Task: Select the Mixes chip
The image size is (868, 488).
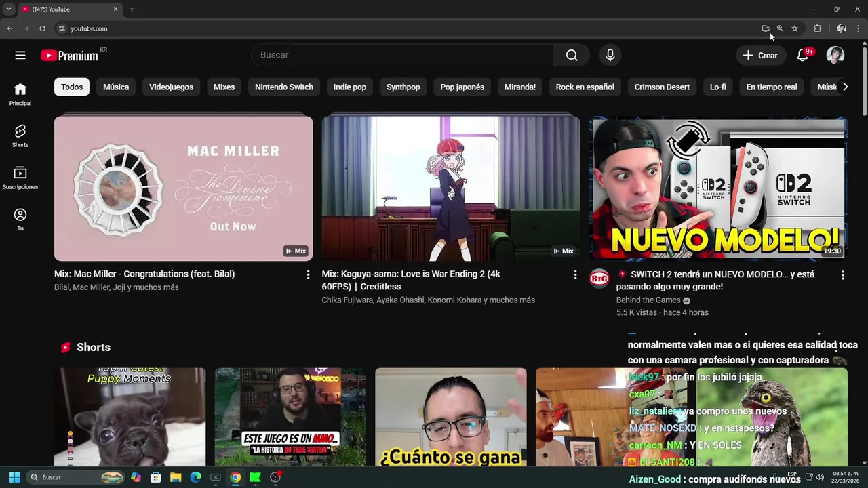Action: tap(224, 87)
